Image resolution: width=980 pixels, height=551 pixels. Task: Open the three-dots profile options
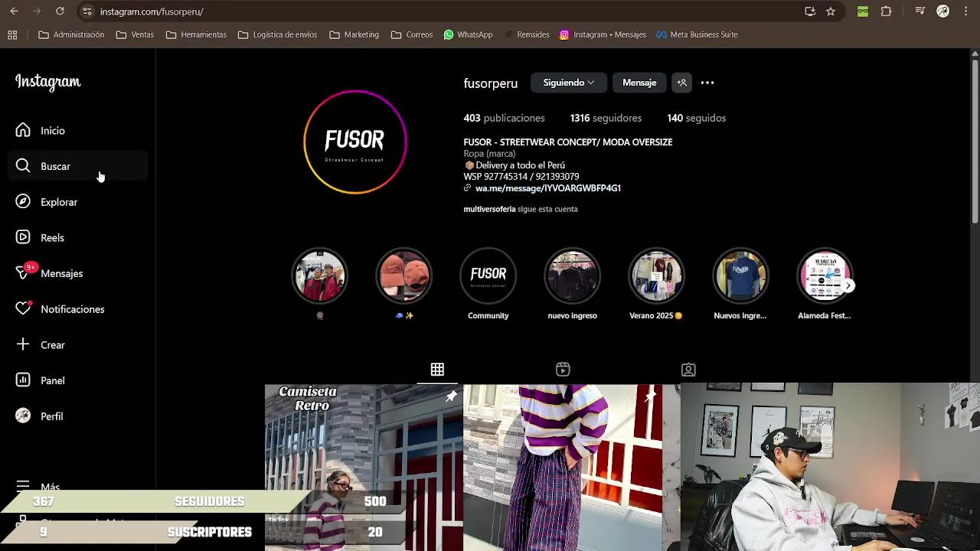(707, 83)
